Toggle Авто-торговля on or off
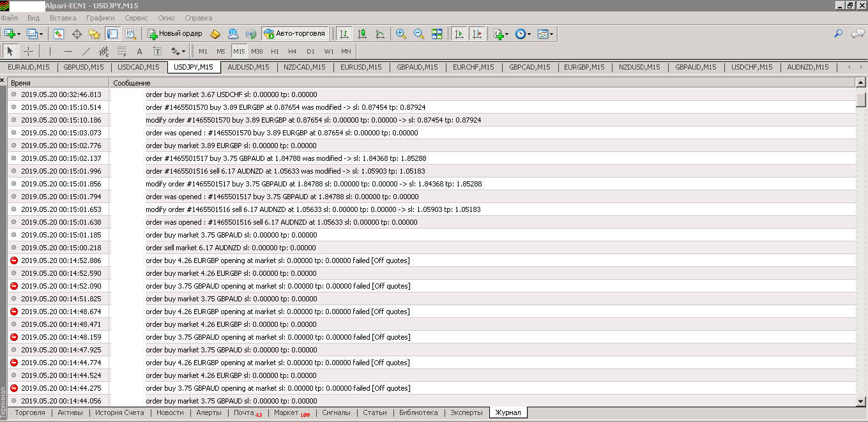Image resolution: width=868 pixels, height=422 pixels. pyautogui.click(x=294, y=33)
